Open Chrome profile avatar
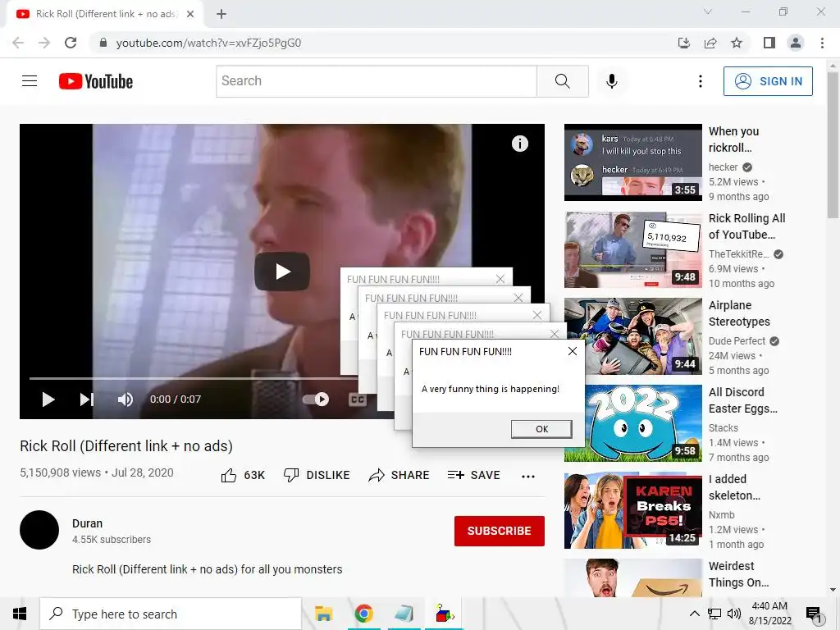This screenshot has height=630, width=840. pos(796,43)
